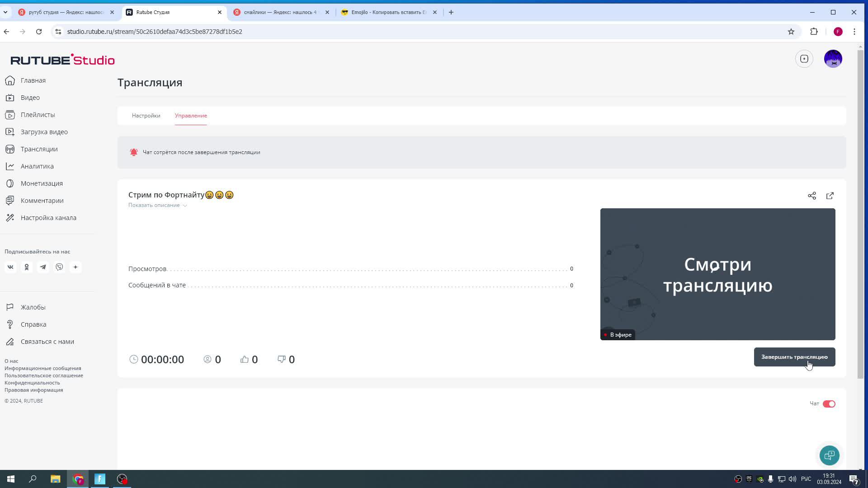This screenshot has width=868, height=488.
Task: Open the Viber social link icon
Action: 59,267
